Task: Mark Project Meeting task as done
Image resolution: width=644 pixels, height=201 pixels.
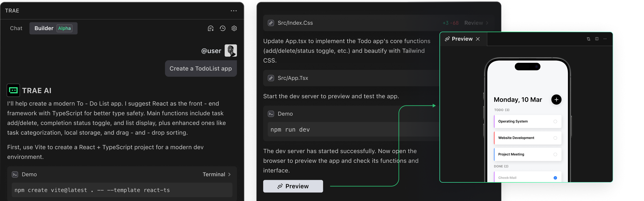Action: (x=555, y=154)
